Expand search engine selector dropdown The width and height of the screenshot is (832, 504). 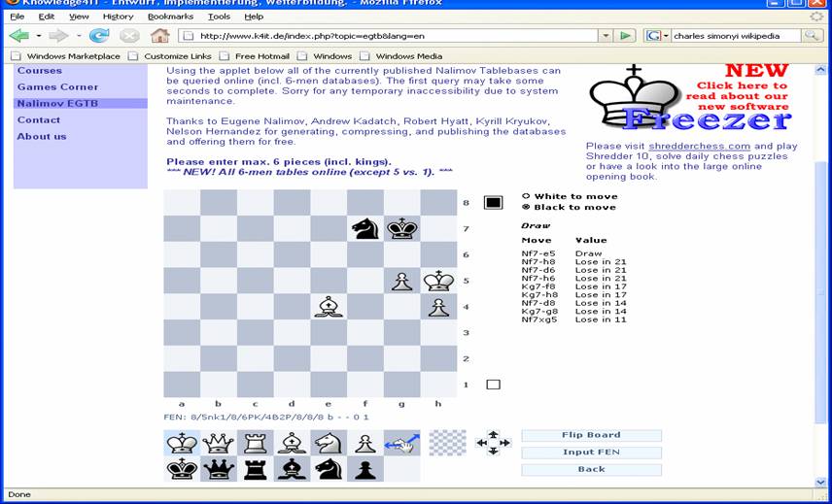click(x=658, y=36)
